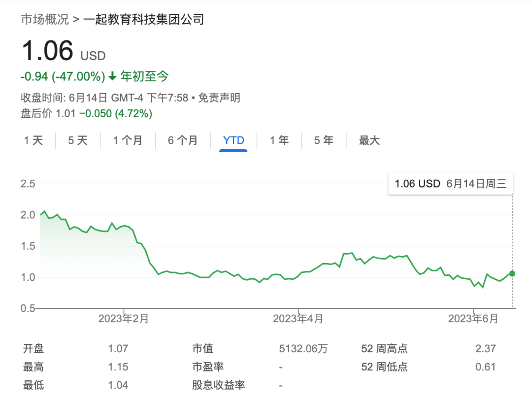This screenshot has height=399, width=532.
Task: Open the 免责声明 disclaimer link
Action: point(219,98)
